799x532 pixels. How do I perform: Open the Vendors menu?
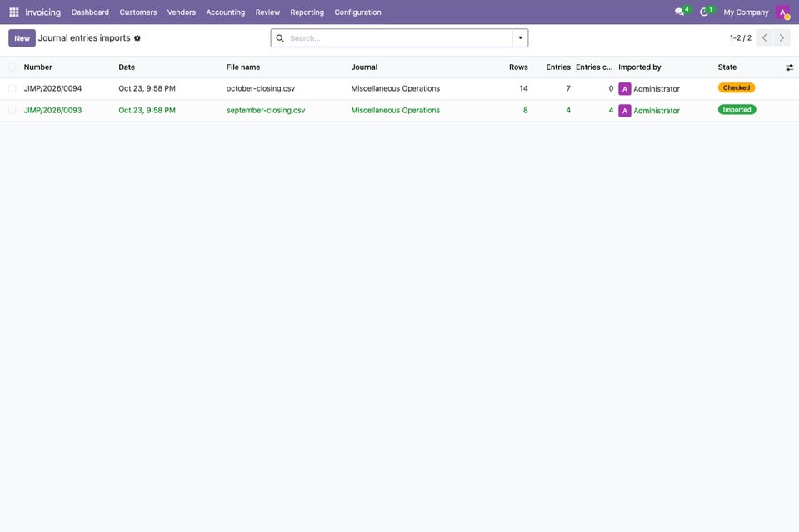(182, 12)
